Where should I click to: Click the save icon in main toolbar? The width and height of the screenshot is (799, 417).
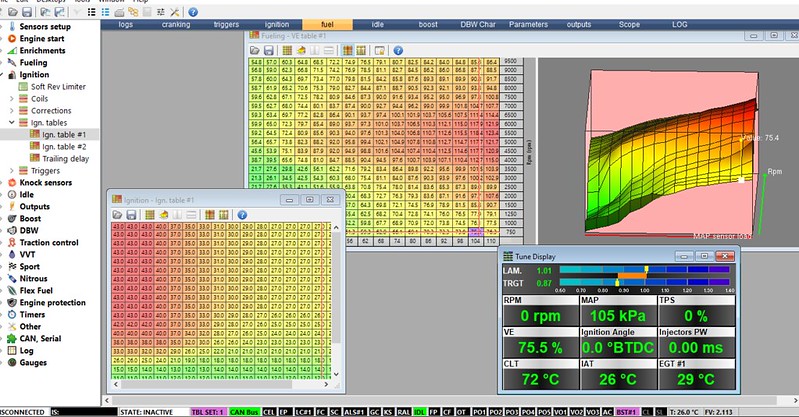click(26, 12)
